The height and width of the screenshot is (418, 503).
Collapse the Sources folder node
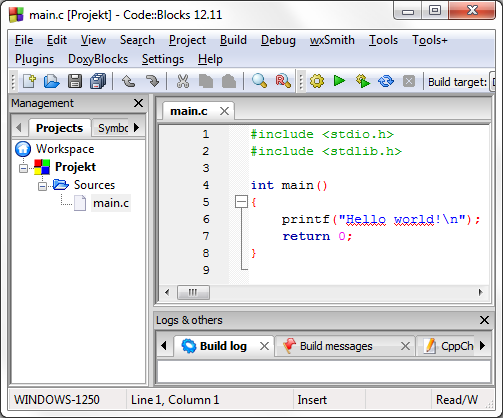[x=42, y=186]
